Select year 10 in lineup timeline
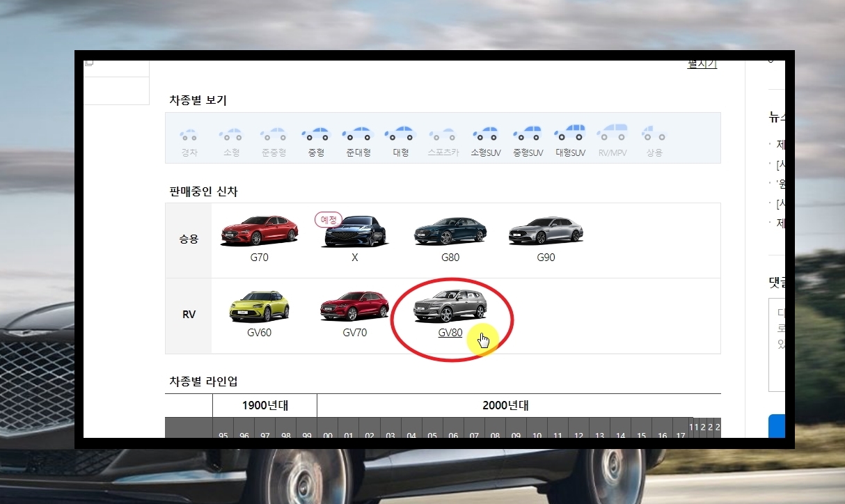Image resolution: width=845 pixels, height=504 pixels. 537,436
